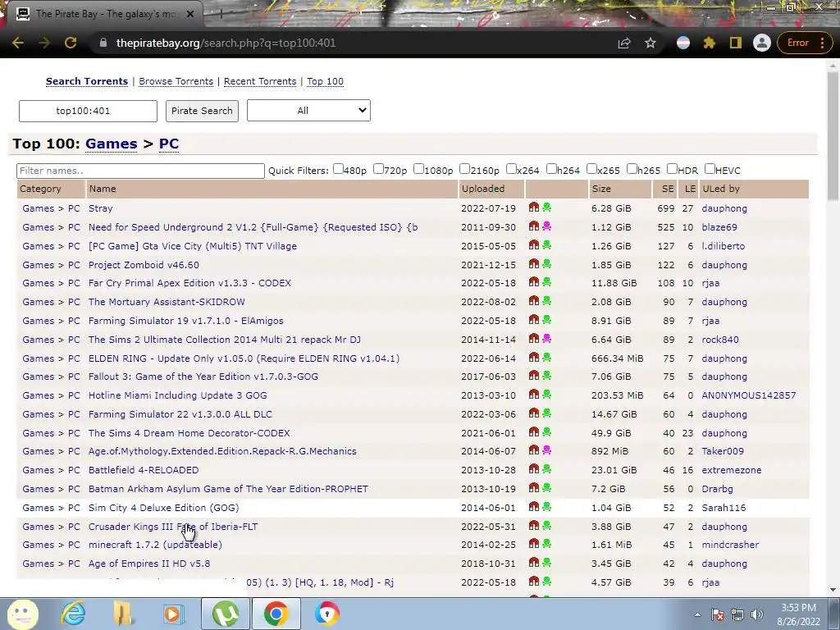Go to Browse Torrents
Viewport: 840px width, 630px height.
point(176,81)
